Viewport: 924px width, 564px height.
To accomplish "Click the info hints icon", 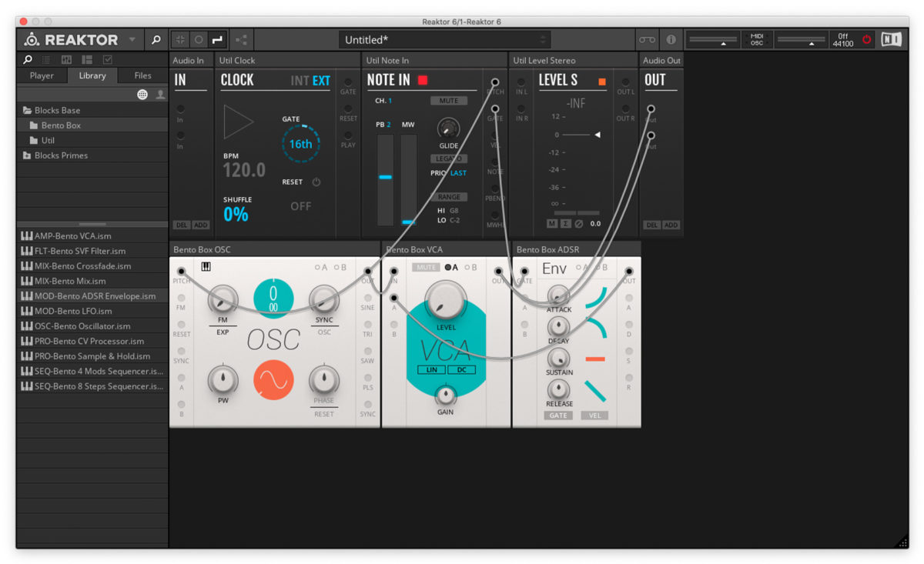I will coord(671,39).
